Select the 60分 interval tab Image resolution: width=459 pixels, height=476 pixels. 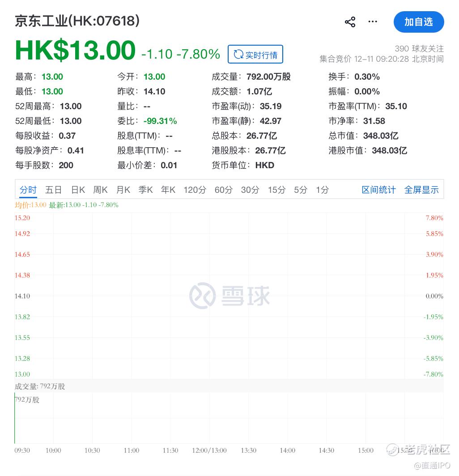[x=223, y=190]
